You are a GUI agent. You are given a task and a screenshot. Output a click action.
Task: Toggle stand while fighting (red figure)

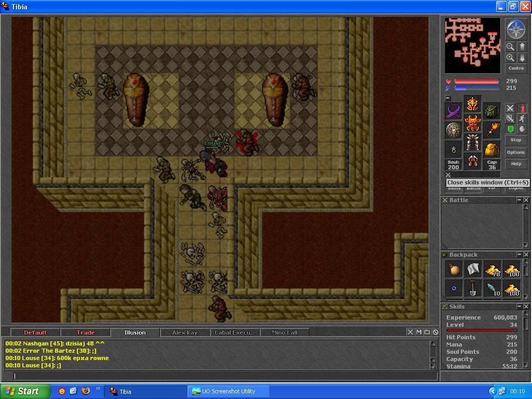click(x=522, y=108)
